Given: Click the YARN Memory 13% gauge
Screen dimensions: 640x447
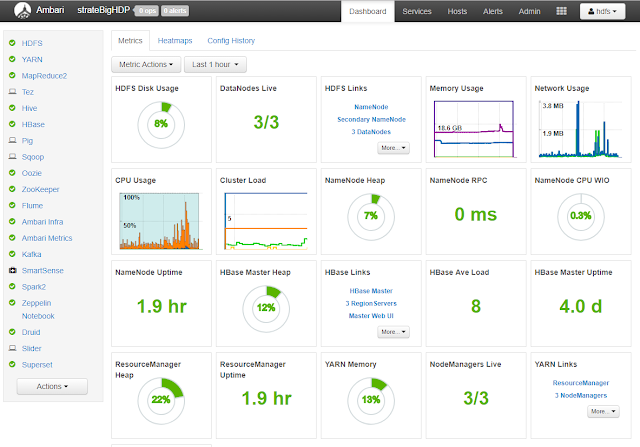Looking at the screenshot, I should click(371, 400).
